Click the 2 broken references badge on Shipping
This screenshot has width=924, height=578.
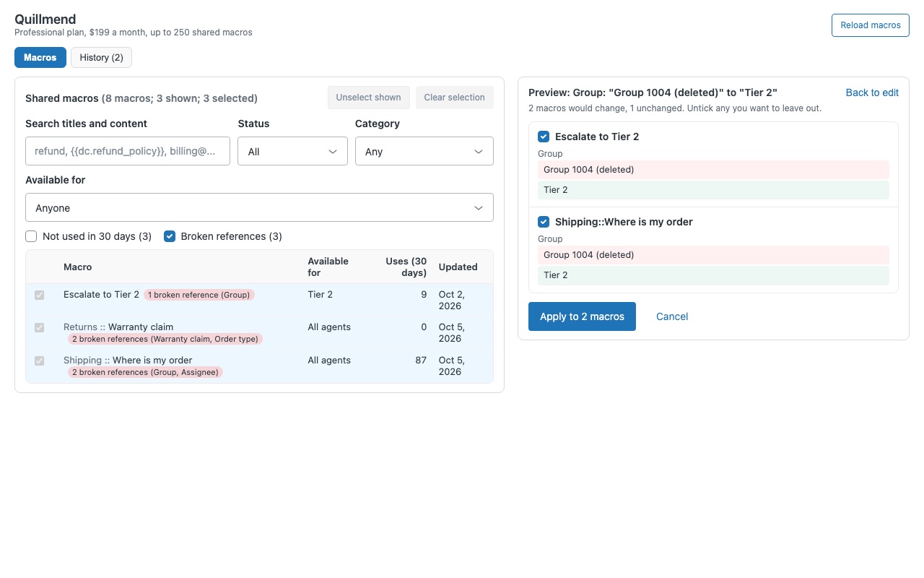pos(145,372)
